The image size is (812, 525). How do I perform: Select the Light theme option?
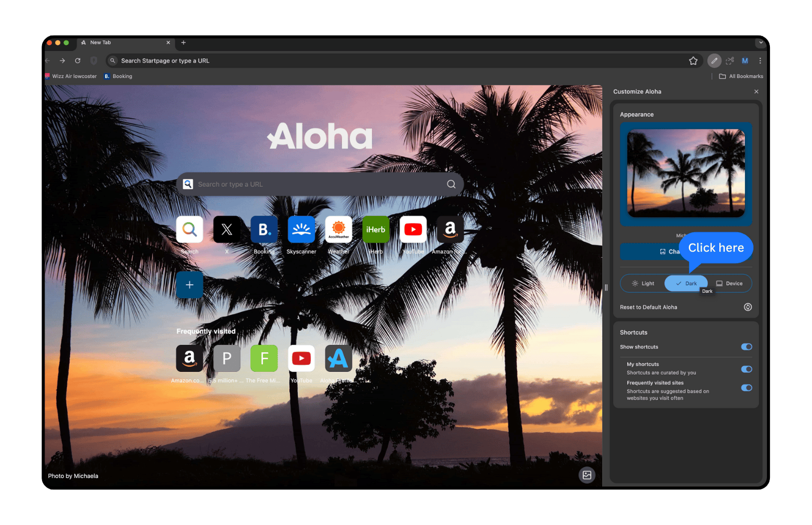pos(643,284)
